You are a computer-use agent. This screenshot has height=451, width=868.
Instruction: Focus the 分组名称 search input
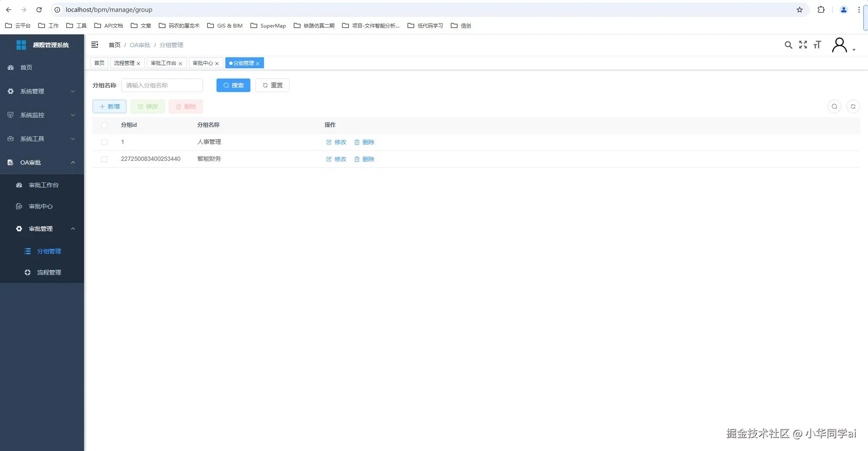click(x=162, y=85)
